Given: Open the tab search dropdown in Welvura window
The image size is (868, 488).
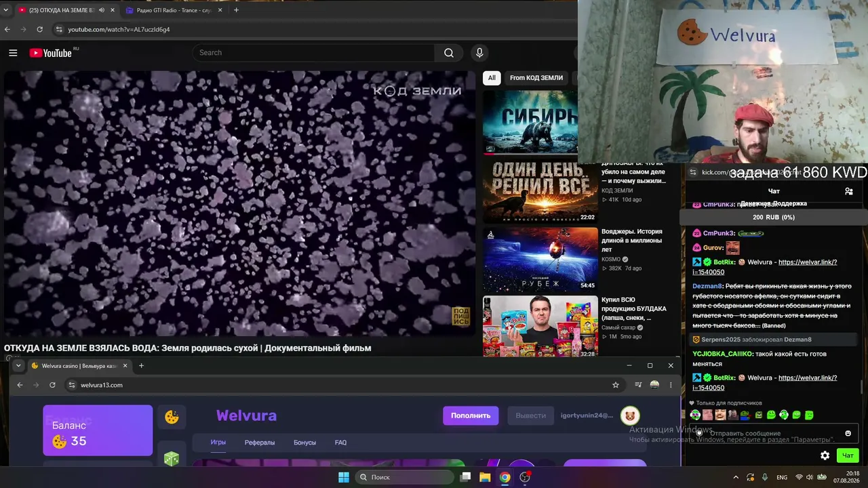Looking at the screenshot, I should (x=18, y=365).
